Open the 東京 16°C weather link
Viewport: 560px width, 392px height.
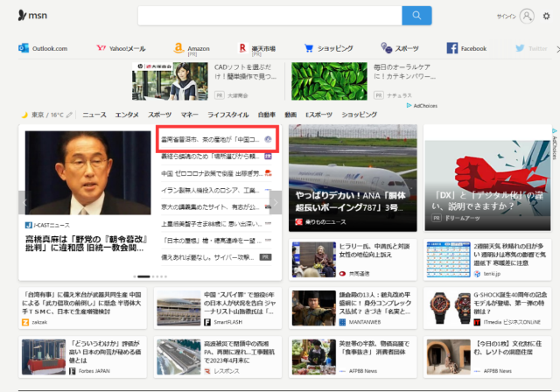click(x=43, y=115)
